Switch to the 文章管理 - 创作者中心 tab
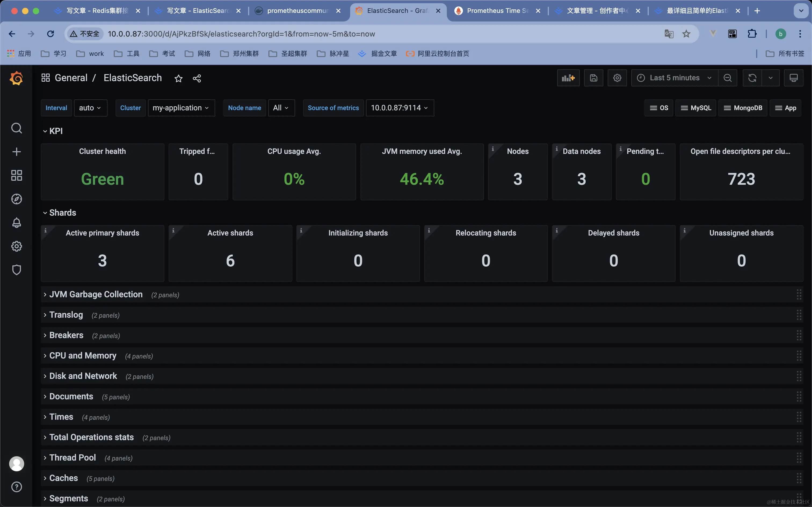This screenshot has height=507, width=812. tap(597, 11)
